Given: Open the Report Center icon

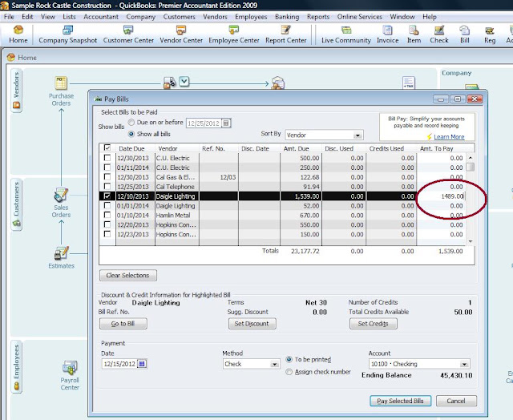Looking at the screenshot, I should pyautogui.click(x=285, y=34).
